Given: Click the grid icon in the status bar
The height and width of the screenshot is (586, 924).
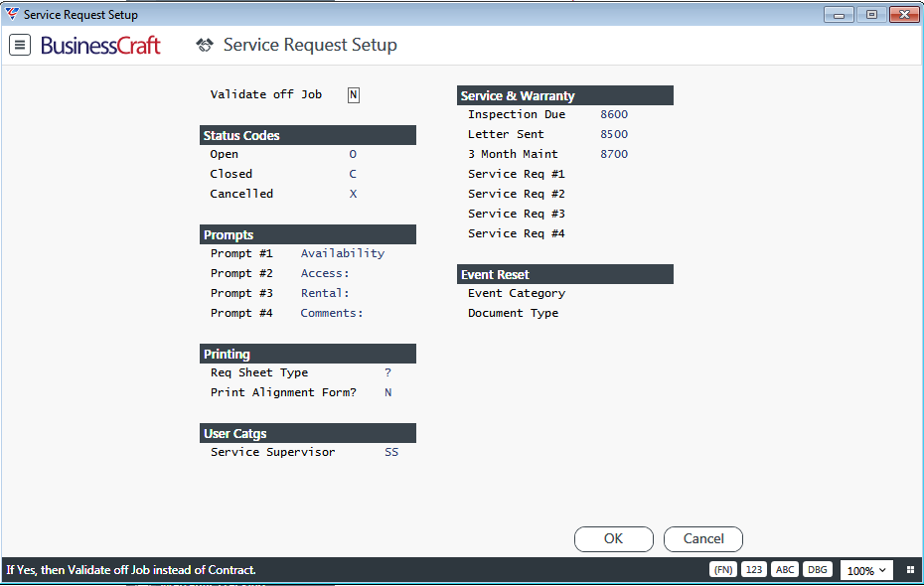Looking at the screenshot, I should coord(910,570).
